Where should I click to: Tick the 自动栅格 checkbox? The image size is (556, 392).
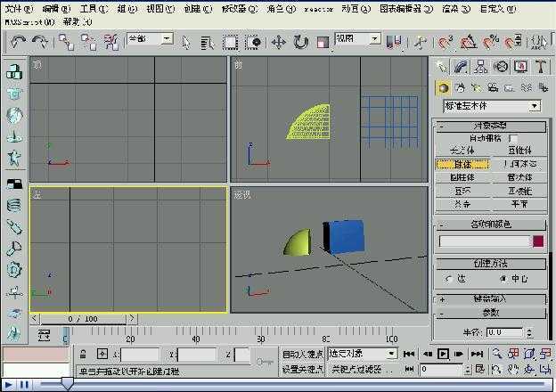512,138
